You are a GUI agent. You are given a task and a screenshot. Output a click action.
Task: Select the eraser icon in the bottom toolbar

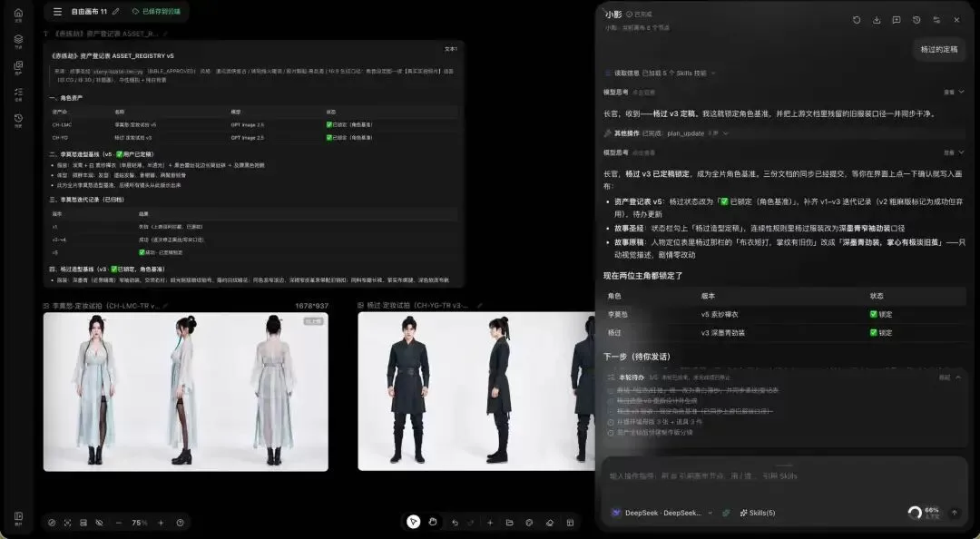[x=549, y=523]
